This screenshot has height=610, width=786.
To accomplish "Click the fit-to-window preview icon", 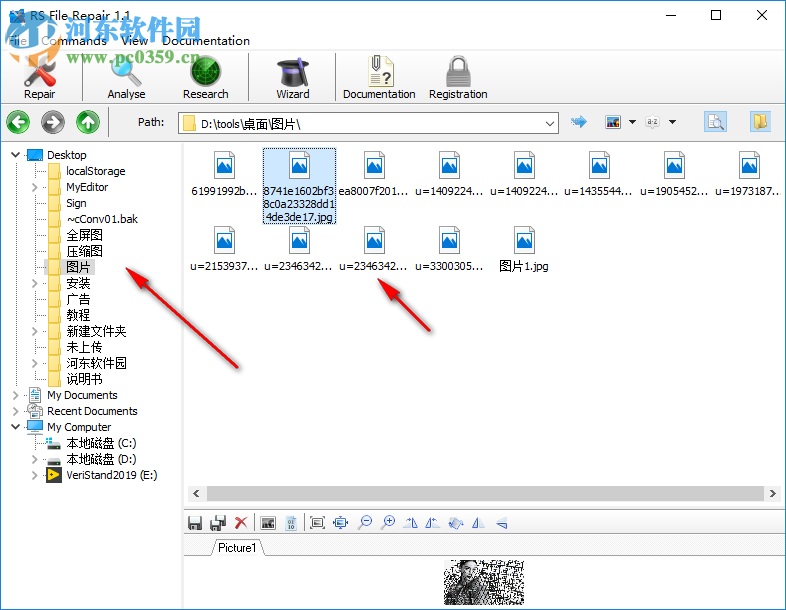I will (x=341, y=523).
